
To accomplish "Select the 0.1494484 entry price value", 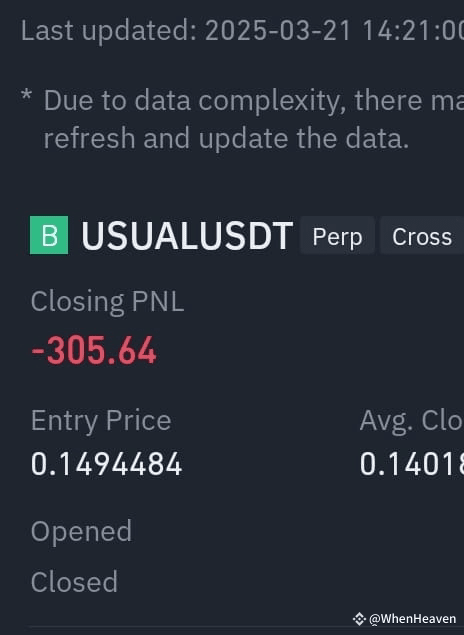I will coord(106,464).
